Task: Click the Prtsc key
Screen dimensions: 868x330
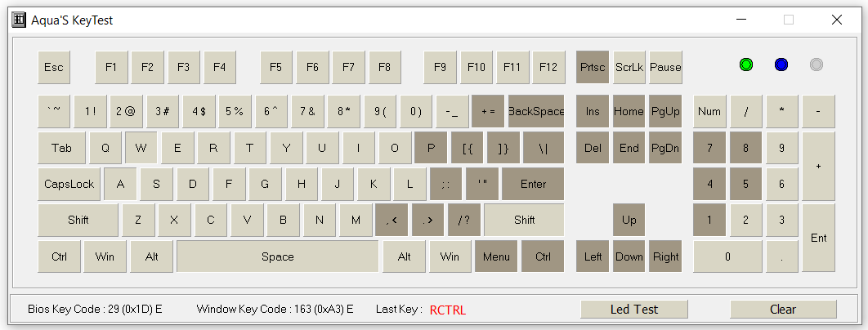Action: (593, 67)
